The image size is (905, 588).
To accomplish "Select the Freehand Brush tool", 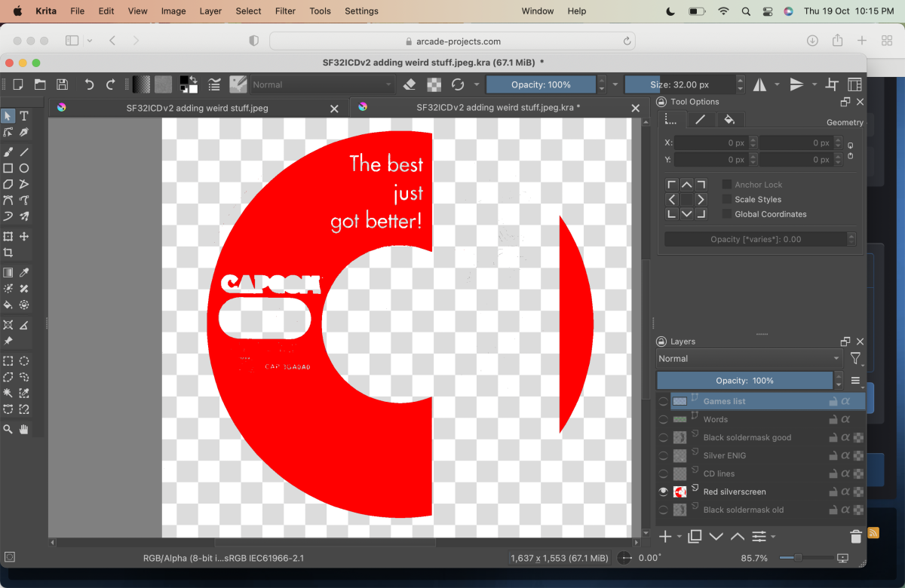I will (8, 152).
